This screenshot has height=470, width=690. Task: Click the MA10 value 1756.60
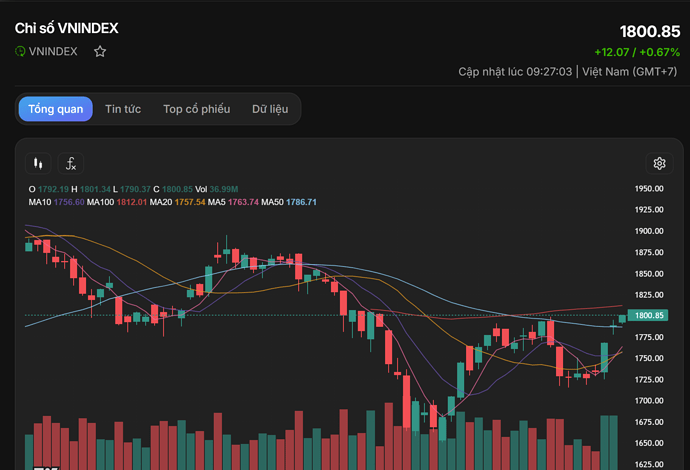69,202
